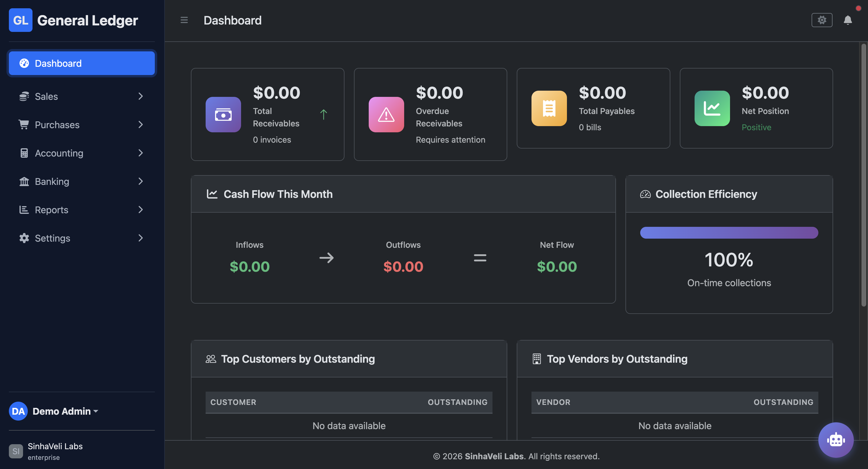Click the '0 invoices' text
Screen dimensions: 868x469
click(x=272, y=139)
